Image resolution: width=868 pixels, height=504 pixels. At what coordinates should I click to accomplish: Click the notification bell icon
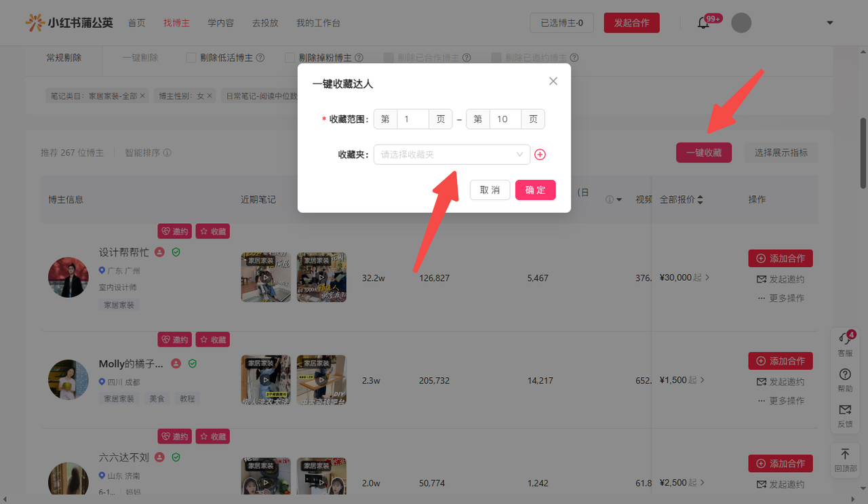tap(703, 23)
